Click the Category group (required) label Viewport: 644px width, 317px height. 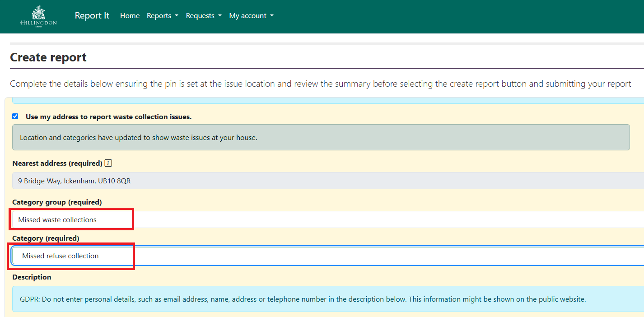57,202
